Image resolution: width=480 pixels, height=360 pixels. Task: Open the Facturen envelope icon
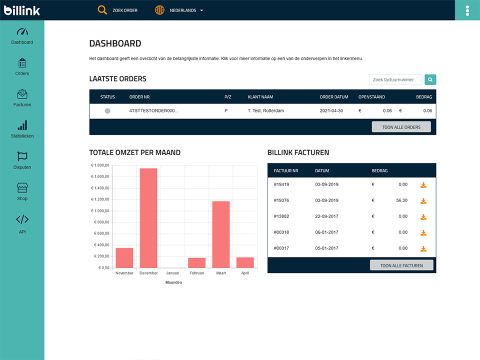pos(22,94)
